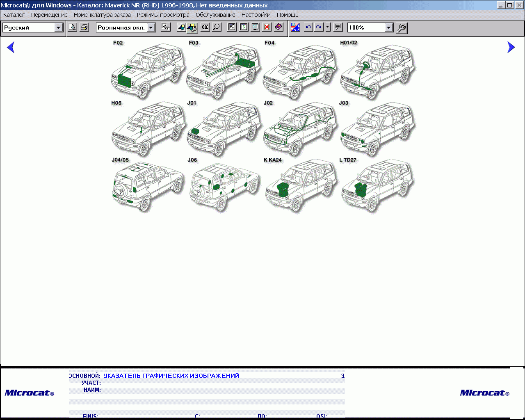Click the shapes-with-arrow toolbar icon

tap(181, 27)
